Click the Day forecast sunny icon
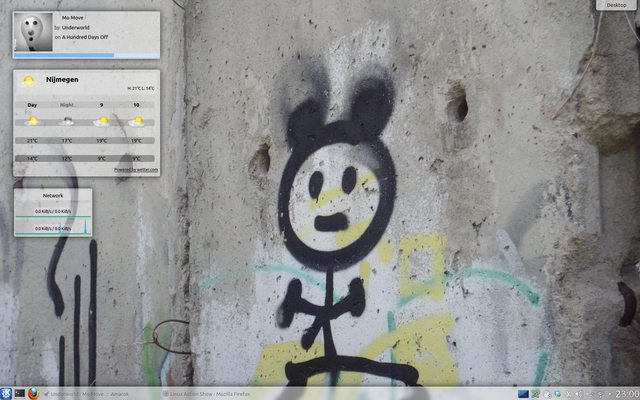 [32, 121]
